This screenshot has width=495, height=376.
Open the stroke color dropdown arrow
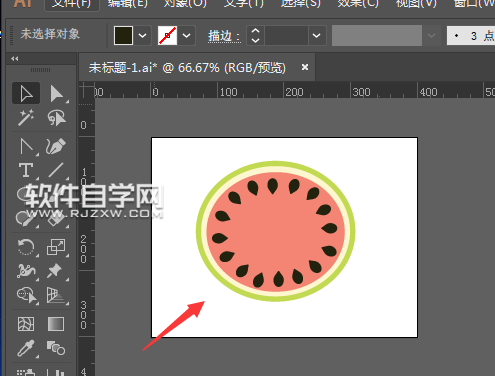coord(186,35)
